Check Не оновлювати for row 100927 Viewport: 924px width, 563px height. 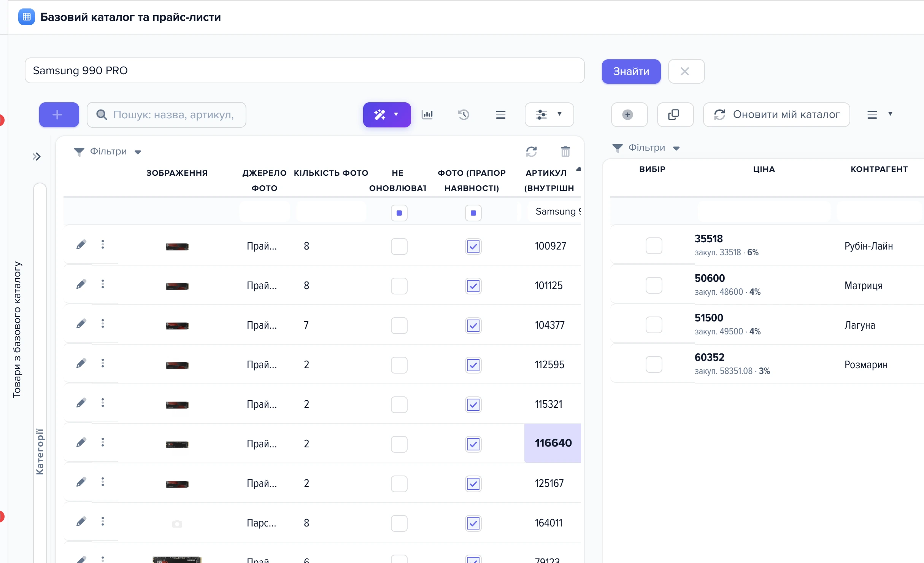point(399,247)
